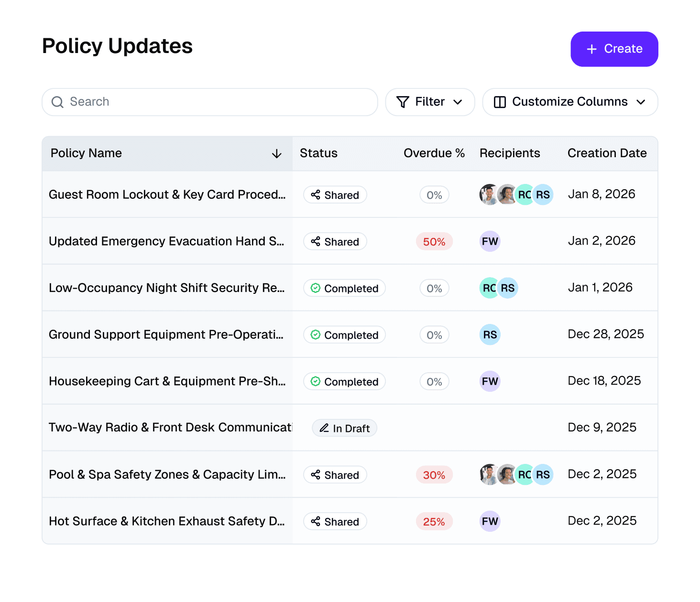Open Customize Columns dropdown
This screenshot has width=700, height=602.
(570, 102)
